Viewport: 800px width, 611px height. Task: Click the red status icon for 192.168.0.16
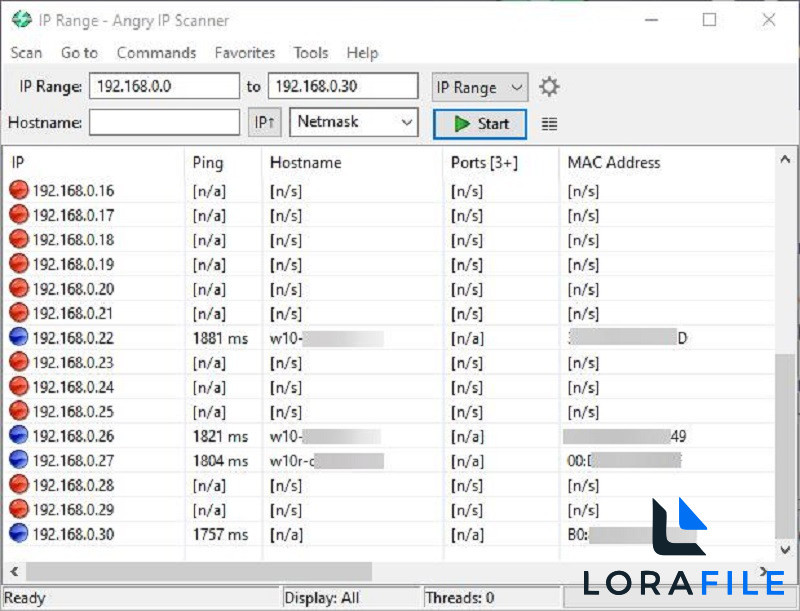point(19,190)
